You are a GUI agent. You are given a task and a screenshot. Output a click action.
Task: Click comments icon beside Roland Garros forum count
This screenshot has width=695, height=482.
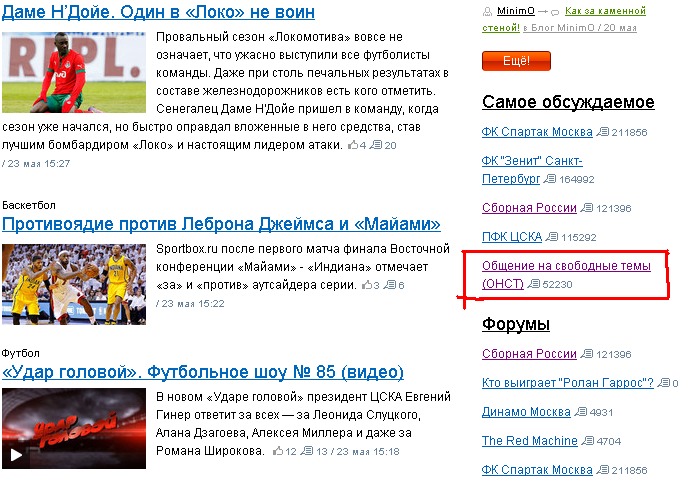click(664, 383)
